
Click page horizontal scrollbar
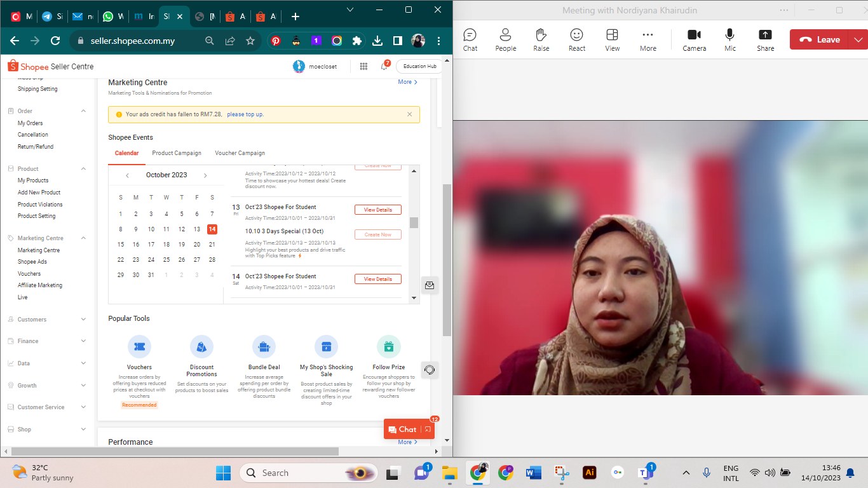point(175,451)
